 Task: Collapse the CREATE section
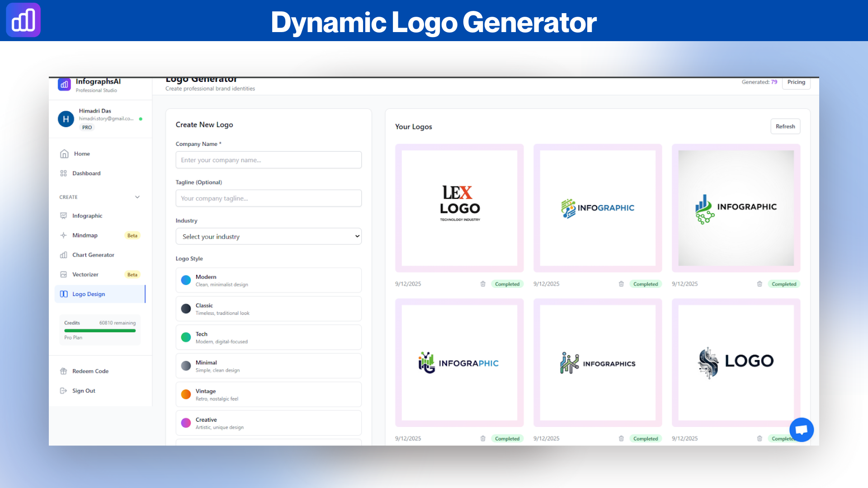coord(137,197)
